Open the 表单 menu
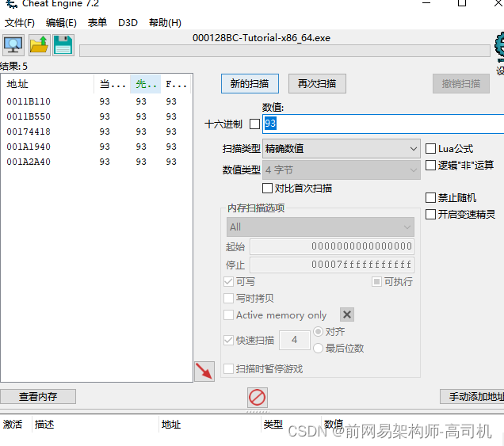Viewport: 504px width, 446px height. [x=97, y=23]
